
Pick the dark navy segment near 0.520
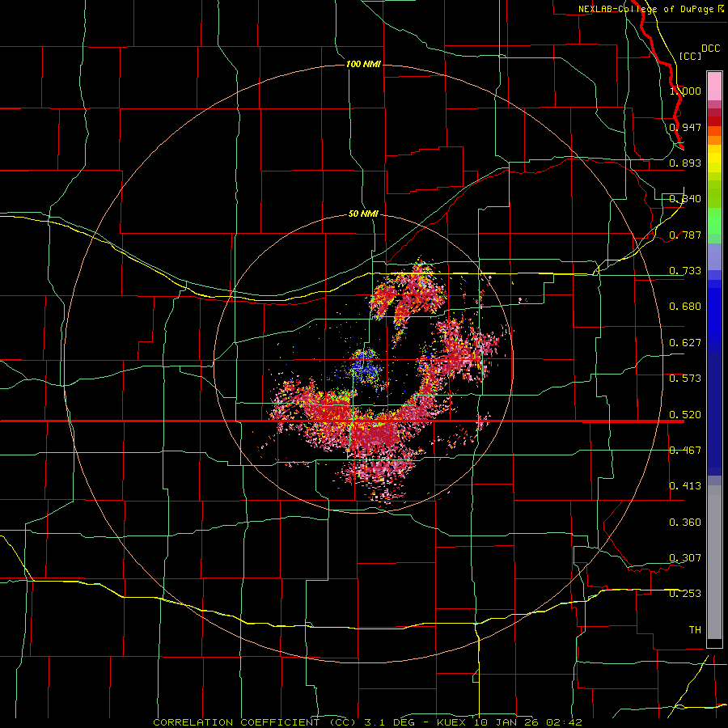(714, 413)
